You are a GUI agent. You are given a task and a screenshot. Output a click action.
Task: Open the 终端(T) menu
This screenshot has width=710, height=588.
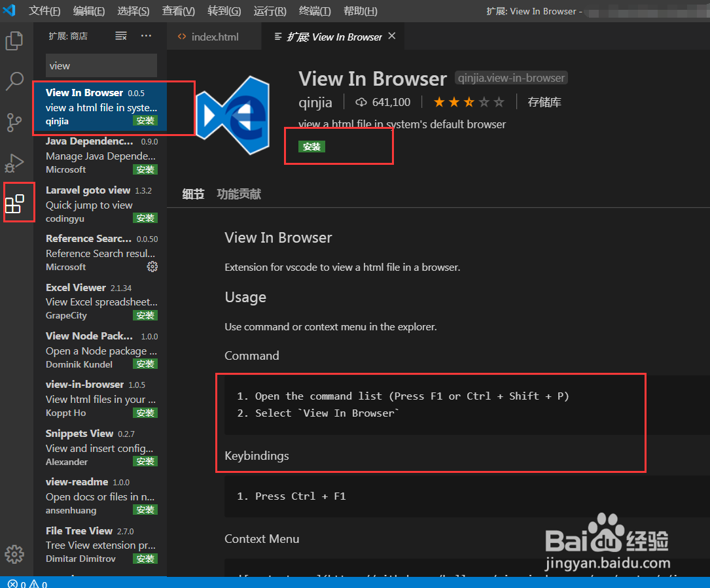pyautogui.click(x=315, y=11)
